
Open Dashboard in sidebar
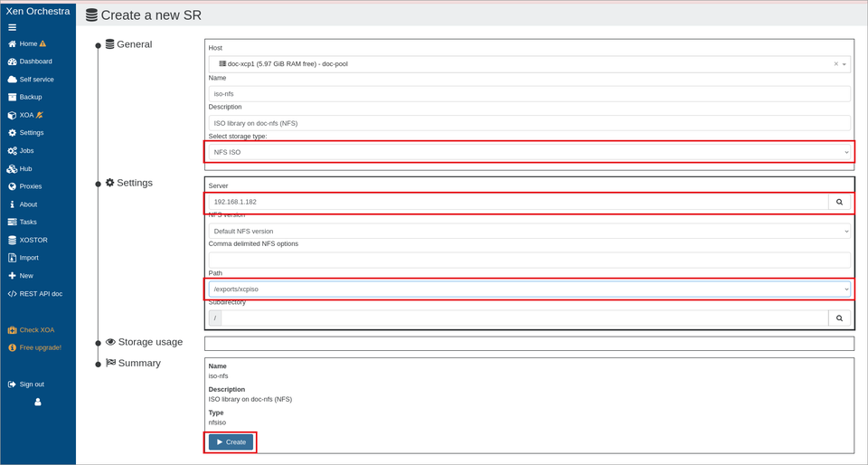30,62
